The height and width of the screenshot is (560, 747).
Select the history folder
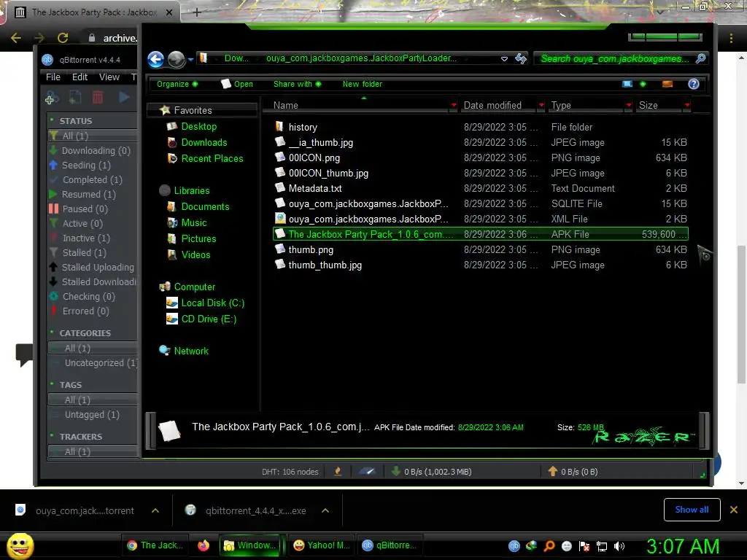pos(481,127)
